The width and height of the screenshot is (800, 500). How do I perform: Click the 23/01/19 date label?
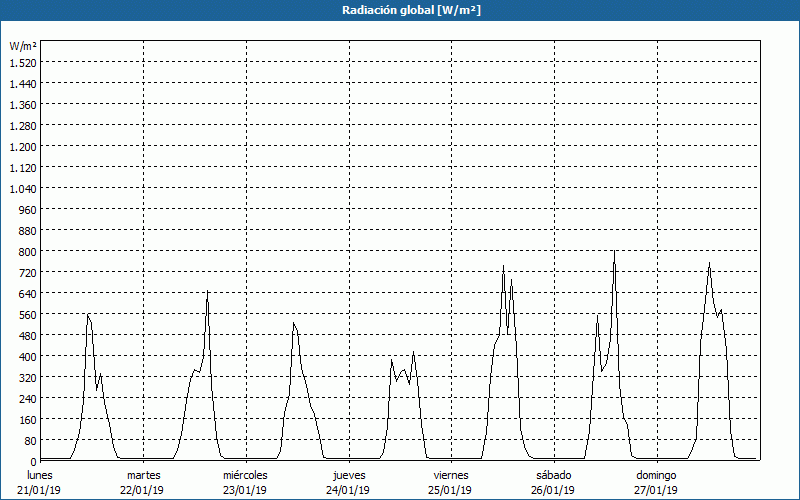click(245, 490)
